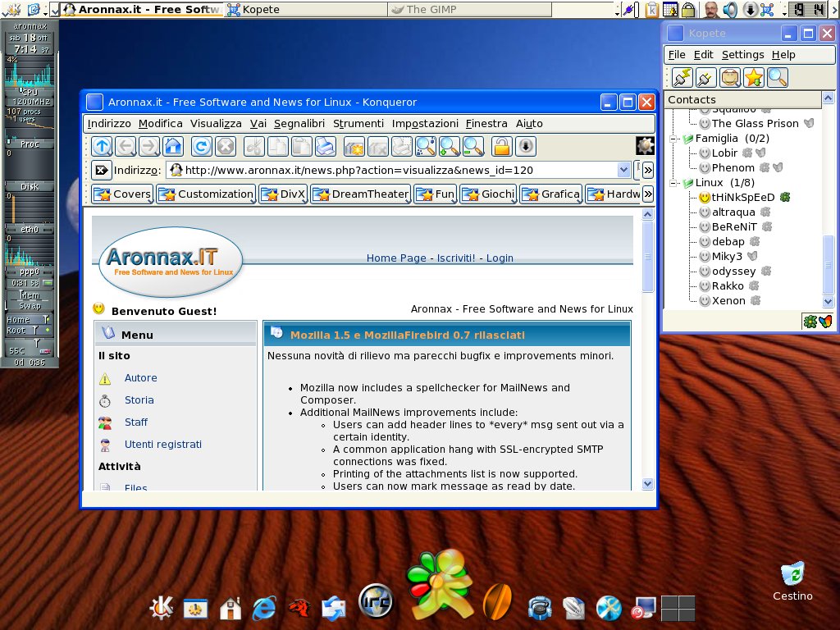The width and height of the screenshot is (840, 630).
Task: Reload the page in Konqueror
Action: 202,146
